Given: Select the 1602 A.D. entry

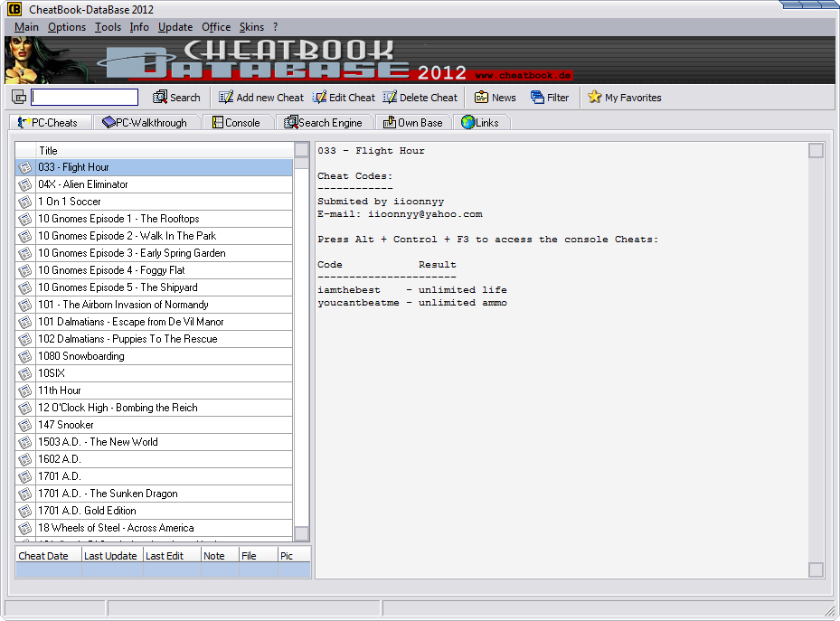Looking at the screenshot, I should [x=154, y=459].
